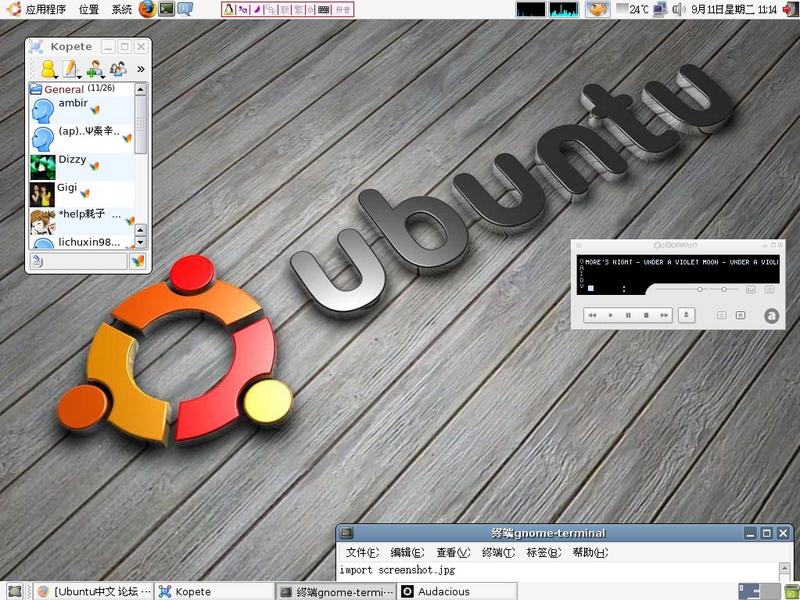Viewport: 800px width, 600px height.
Task: Open the weather applet showing 24℃
Action: 632,9
